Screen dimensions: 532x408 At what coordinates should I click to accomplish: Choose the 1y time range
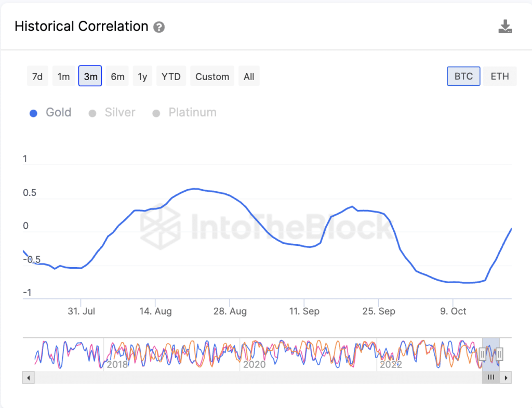[142, 76]
